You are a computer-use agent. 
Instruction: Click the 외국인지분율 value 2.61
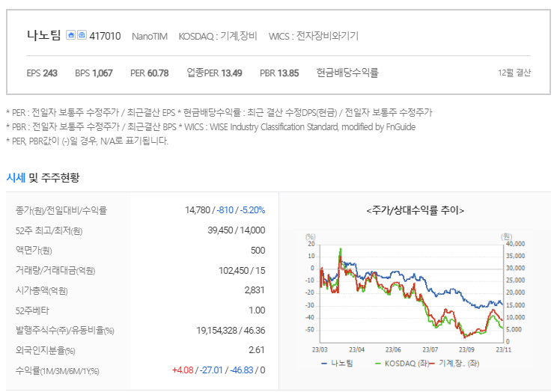click(x=257, y=350)
